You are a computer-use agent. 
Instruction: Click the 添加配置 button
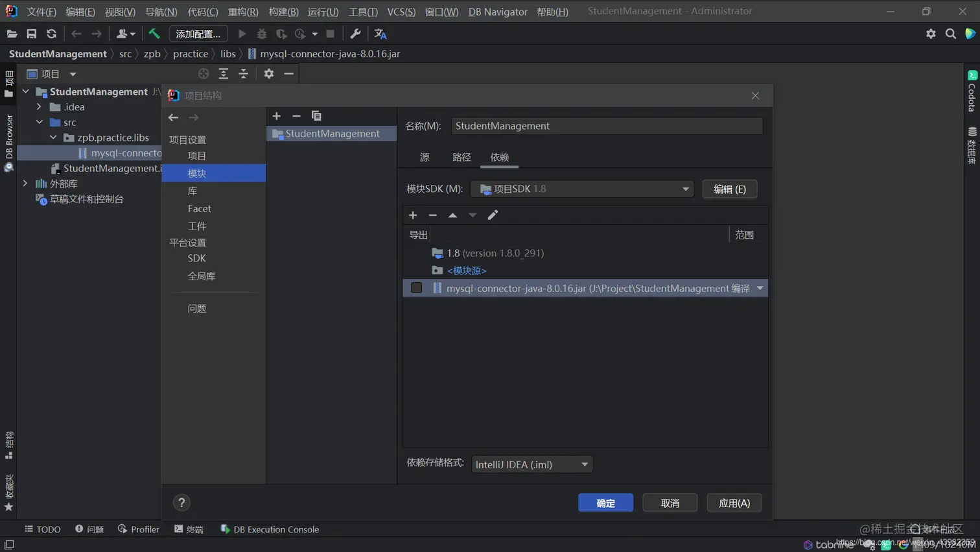click(198, 34)
